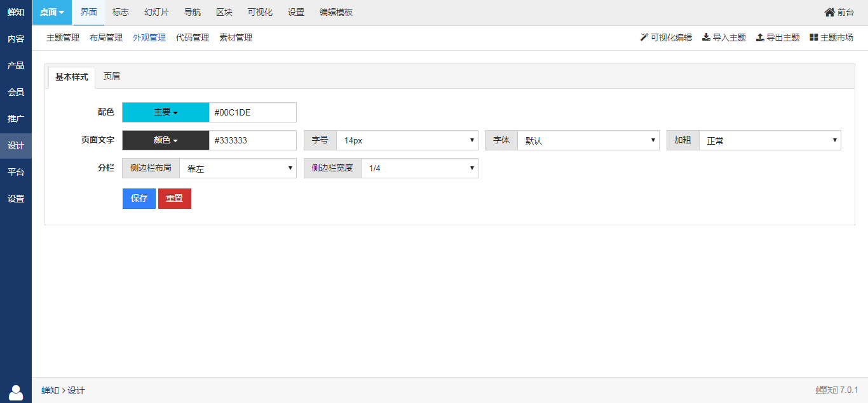Go to 主题管理
The image size is (868, 403).
tap(63, 37)
